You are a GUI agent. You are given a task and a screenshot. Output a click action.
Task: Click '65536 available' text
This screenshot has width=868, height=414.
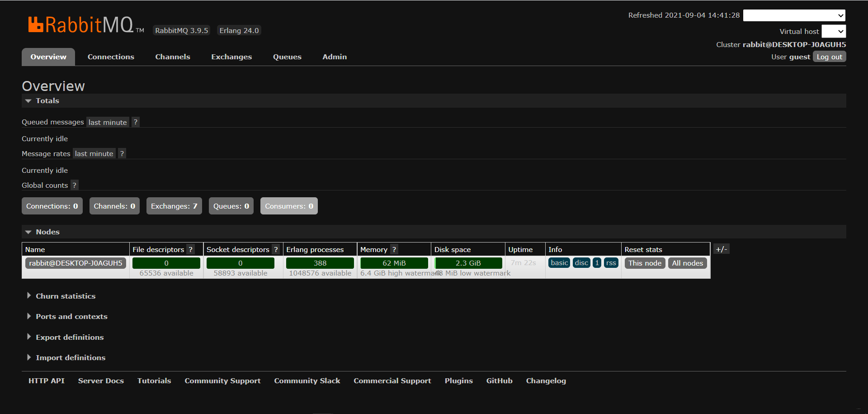(166, 273)
